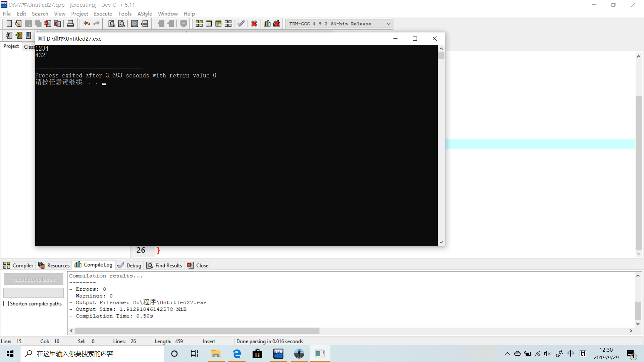Click the compile log right scroll arrow
Viewport: 644px width, 362px height.
631,331
